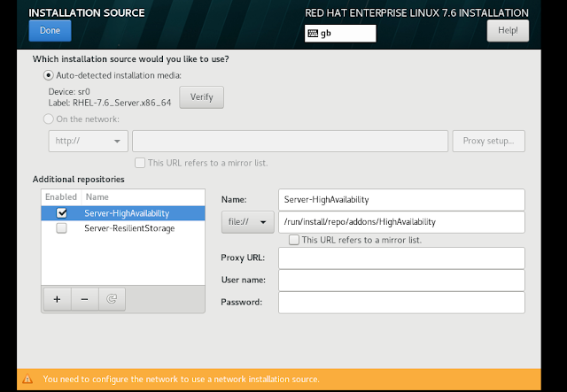Image resolution: width=567 pixels, height=392 pixels.
Task: Uncheck Server-HighAvailability enabled checkbox
Action: tap(61, 212)
